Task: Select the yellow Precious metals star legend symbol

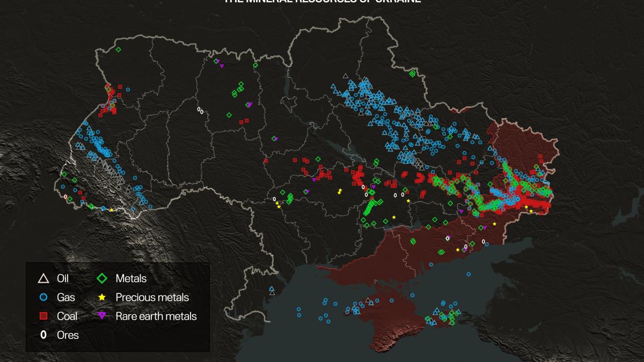Action: click(101, 297)
